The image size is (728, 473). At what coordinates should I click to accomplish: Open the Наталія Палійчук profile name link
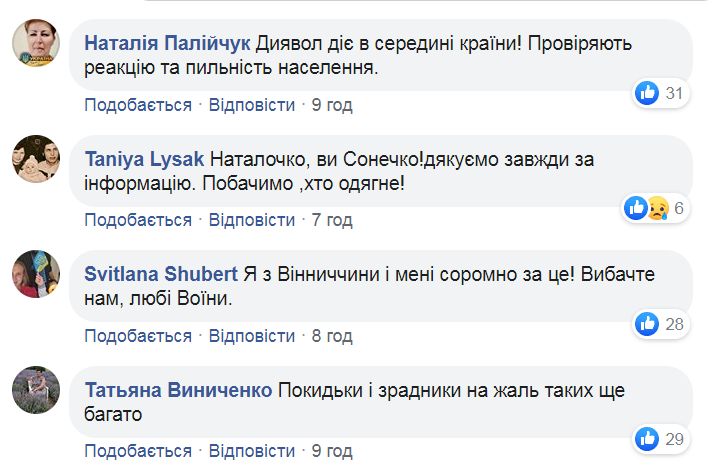(x=168, y=44)
